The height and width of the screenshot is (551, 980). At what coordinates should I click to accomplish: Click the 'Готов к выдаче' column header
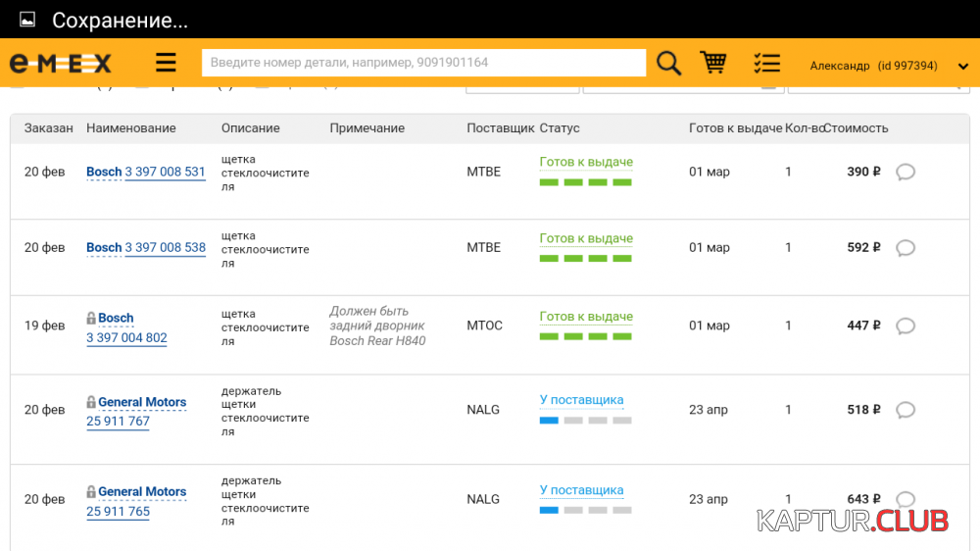click(x=735, y=128)
